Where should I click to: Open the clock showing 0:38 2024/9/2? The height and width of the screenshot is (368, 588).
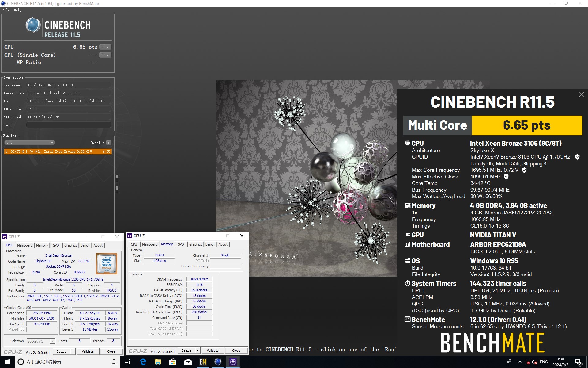click(560, 362)
